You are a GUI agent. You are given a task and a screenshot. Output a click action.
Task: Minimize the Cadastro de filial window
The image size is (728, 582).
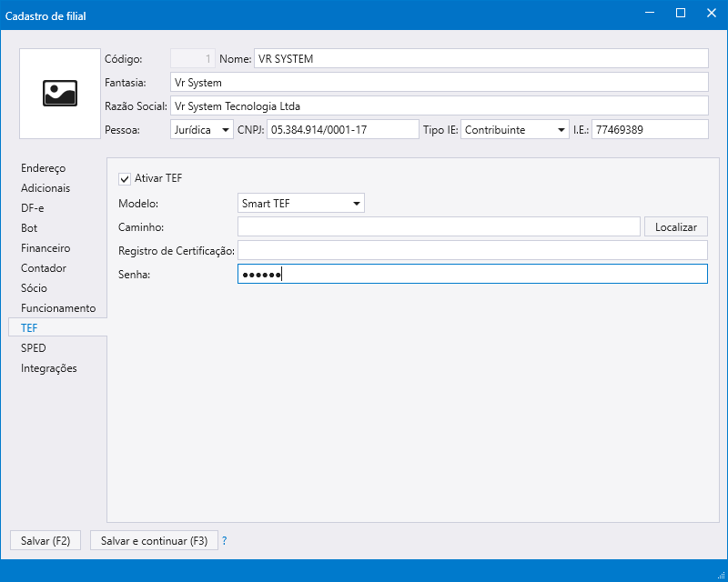(650, 13)
